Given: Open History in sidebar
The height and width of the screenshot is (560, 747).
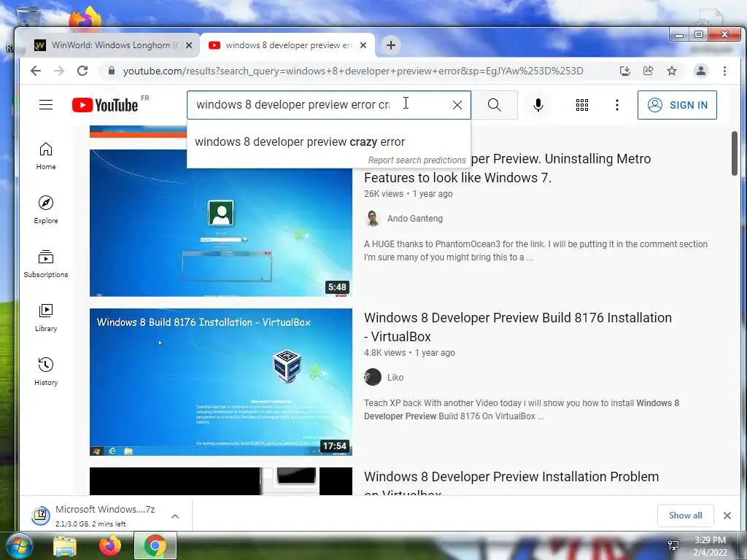Looking at the screenshot, I should [x=46, y=372].
